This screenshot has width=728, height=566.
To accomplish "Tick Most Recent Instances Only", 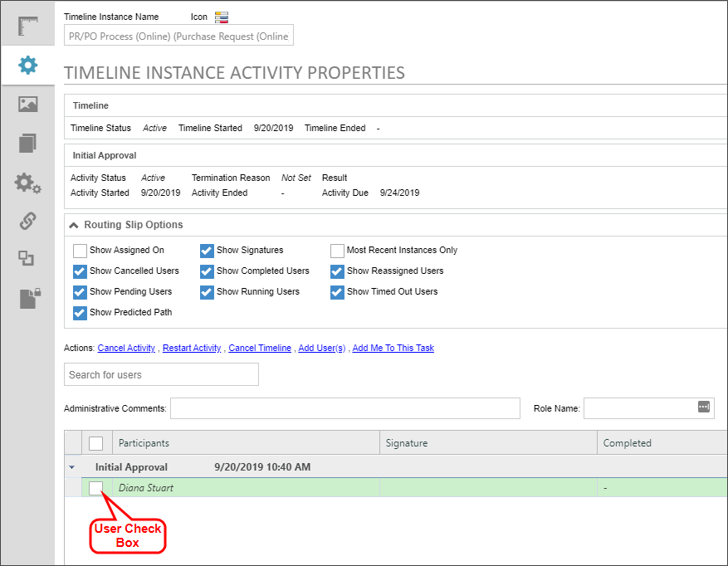I will point(337,251).
